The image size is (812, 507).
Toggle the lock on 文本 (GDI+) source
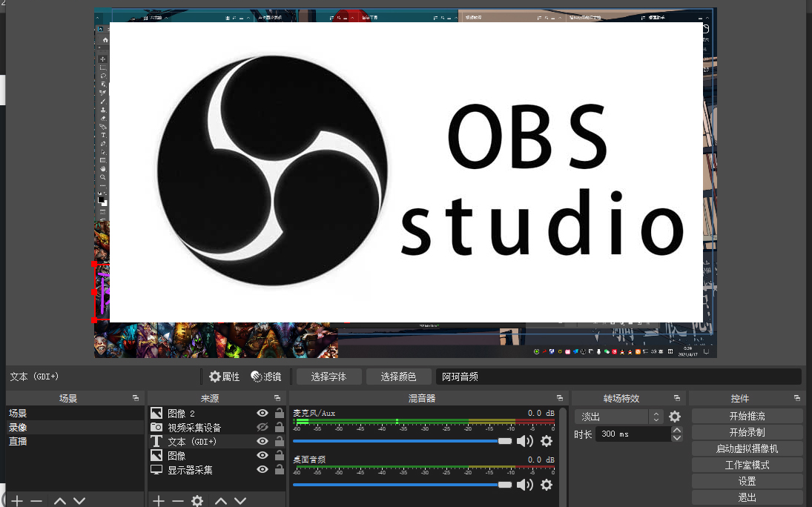[x=279, y=441]
